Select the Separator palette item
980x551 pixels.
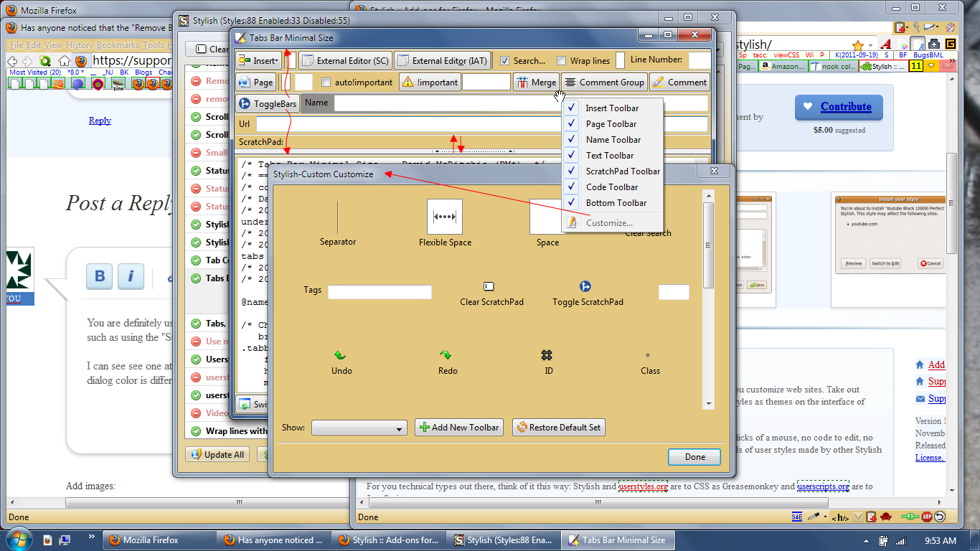tap(337, 224)
